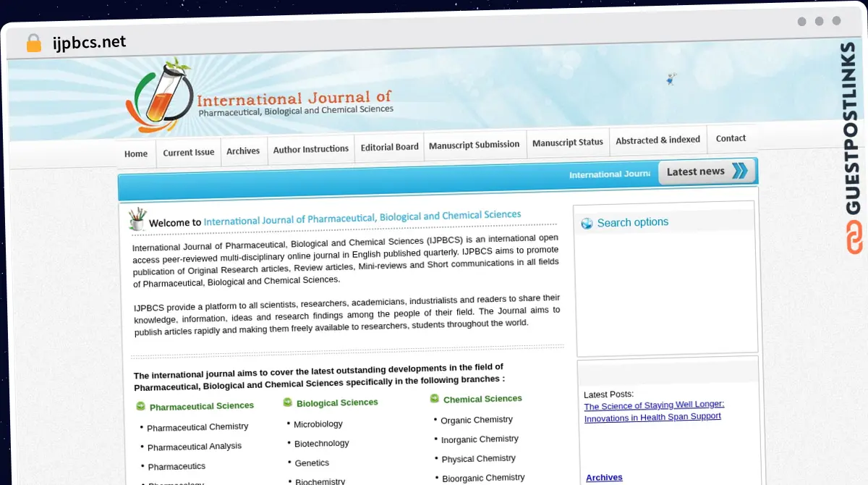This screenshot has height=485, width=868.
Task: Click the Archives link in the sidebar
Action: point(604,477)
